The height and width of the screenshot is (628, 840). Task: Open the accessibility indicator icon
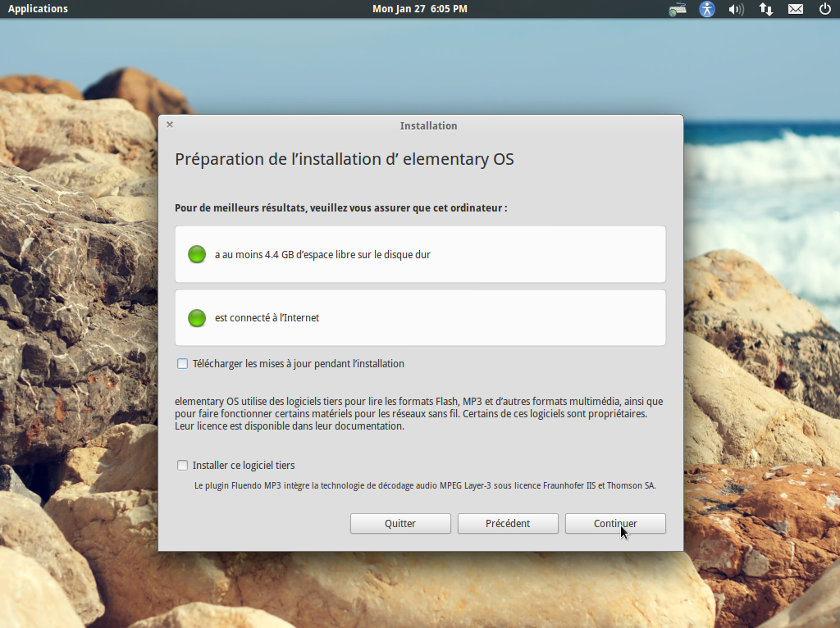click(x=706, y=9)
